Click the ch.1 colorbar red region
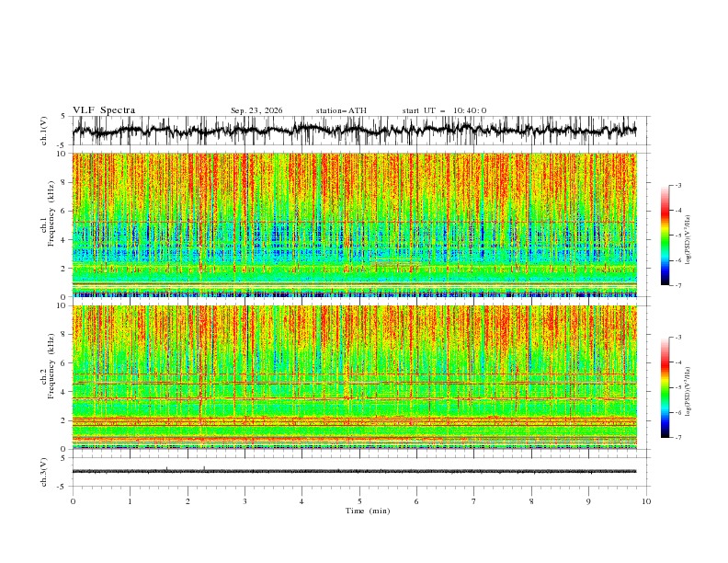Screen dimensions: 728x563 pos(665,213)
